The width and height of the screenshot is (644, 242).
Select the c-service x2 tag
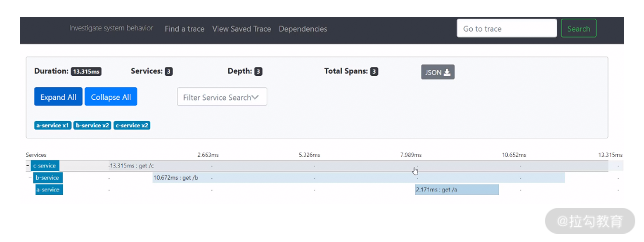tap(132, 125)
